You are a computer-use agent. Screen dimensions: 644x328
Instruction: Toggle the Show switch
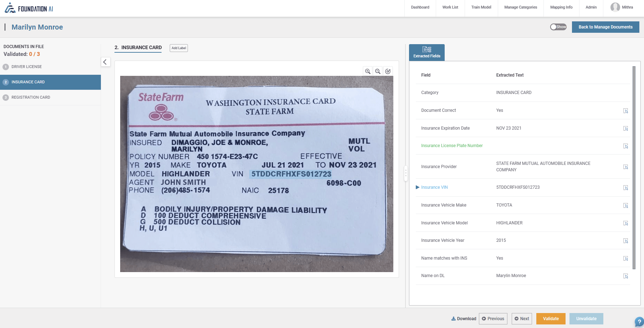[558, 27]
